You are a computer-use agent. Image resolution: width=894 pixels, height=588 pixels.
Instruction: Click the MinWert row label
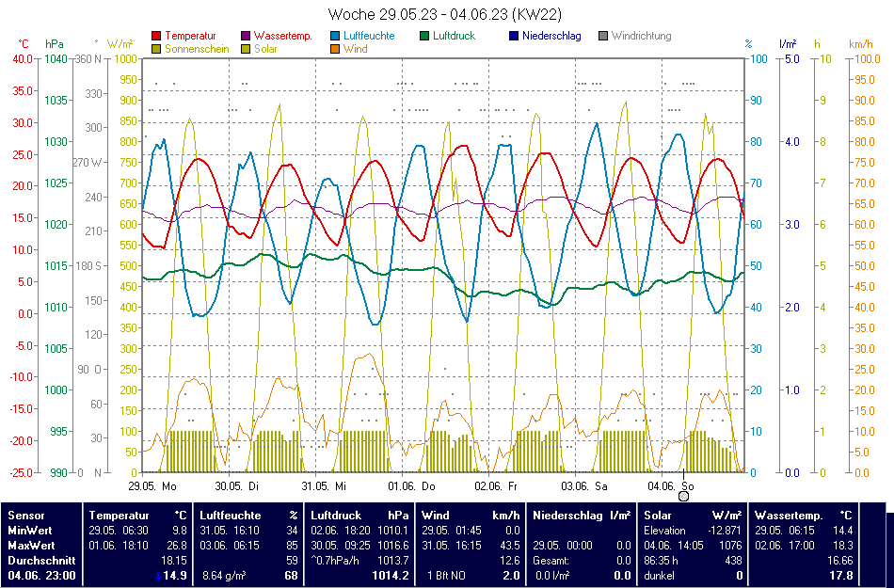[31, 531]
